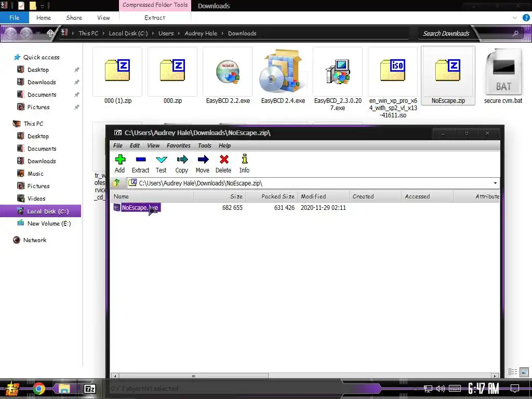The width and height of the screenshot is (532, 399).
Task: Select the 000 (1).zip file in Explorer
Action: tap(118, 76)
